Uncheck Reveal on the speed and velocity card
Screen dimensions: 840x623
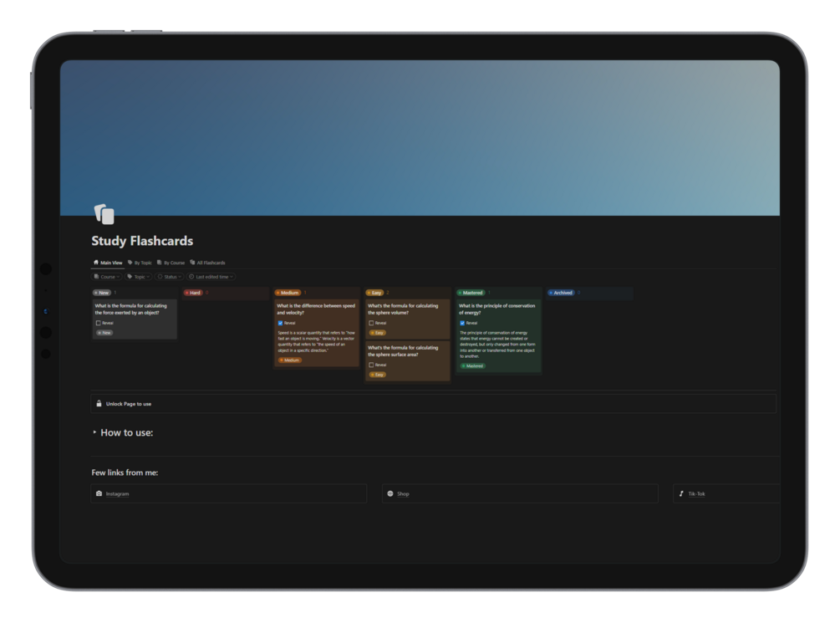[x=280, y=323]
